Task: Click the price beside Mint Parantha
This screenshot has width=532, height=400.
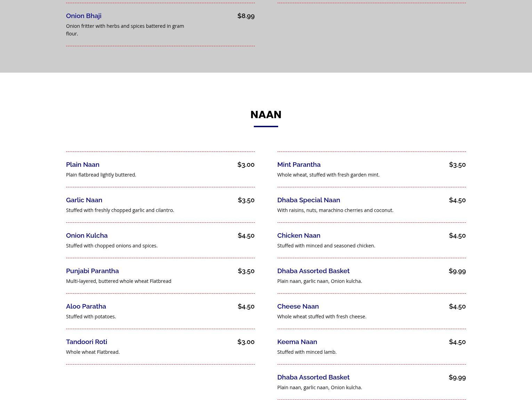Action: click(457, 165)
